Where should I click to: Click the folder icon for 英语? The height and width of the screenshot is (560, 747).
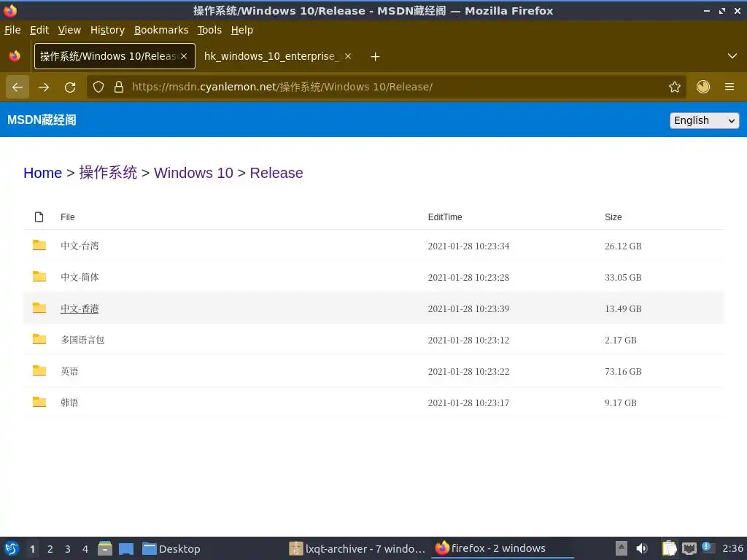[39, 370]
